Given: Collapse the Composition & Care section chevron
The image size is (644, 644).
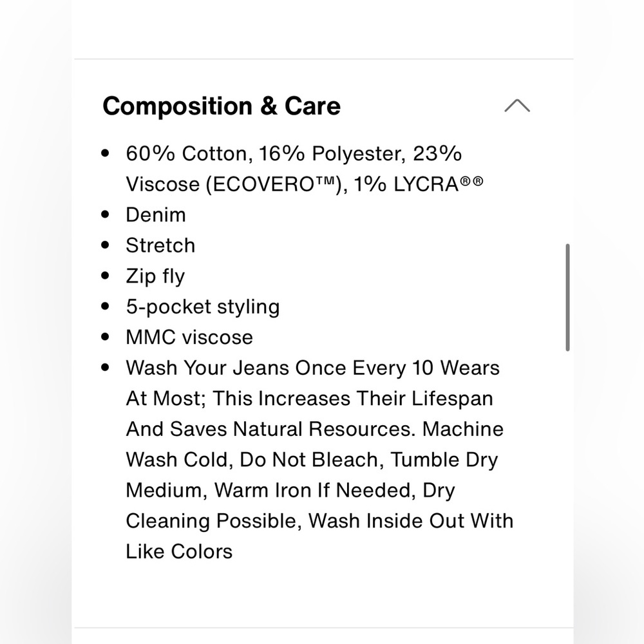Looking at the screenshot, I should coord(517,106).
